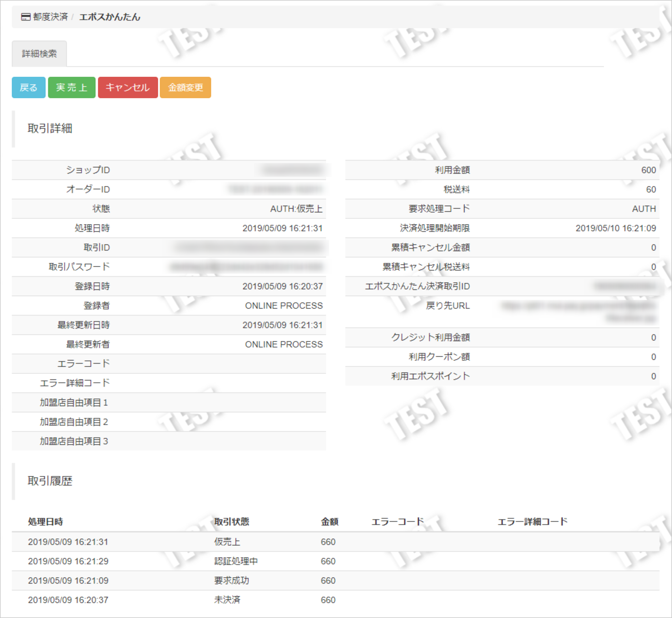Select the エポスかんたん breadcrumb item

click(x=110, y=17)
